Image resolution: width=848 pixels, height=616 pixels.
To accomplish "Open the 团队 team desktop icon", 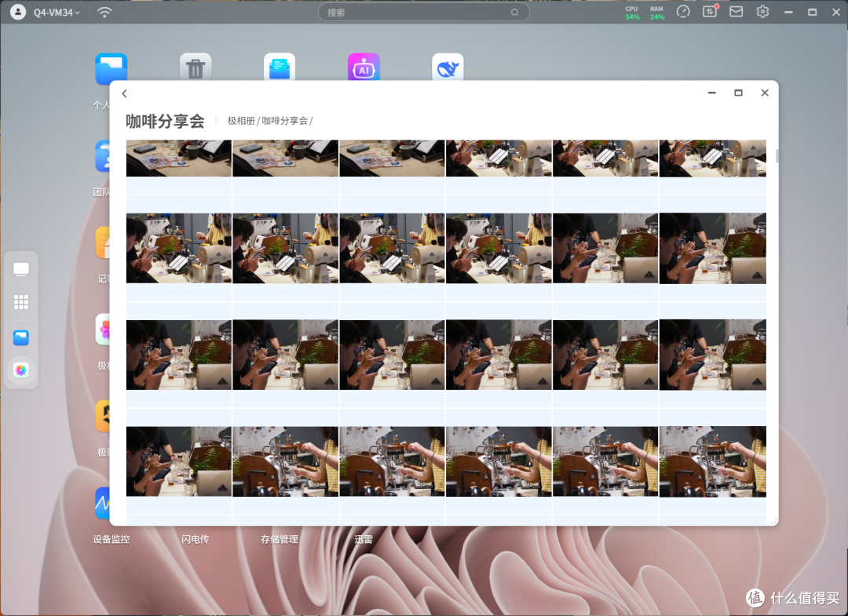I will (103, 156).
